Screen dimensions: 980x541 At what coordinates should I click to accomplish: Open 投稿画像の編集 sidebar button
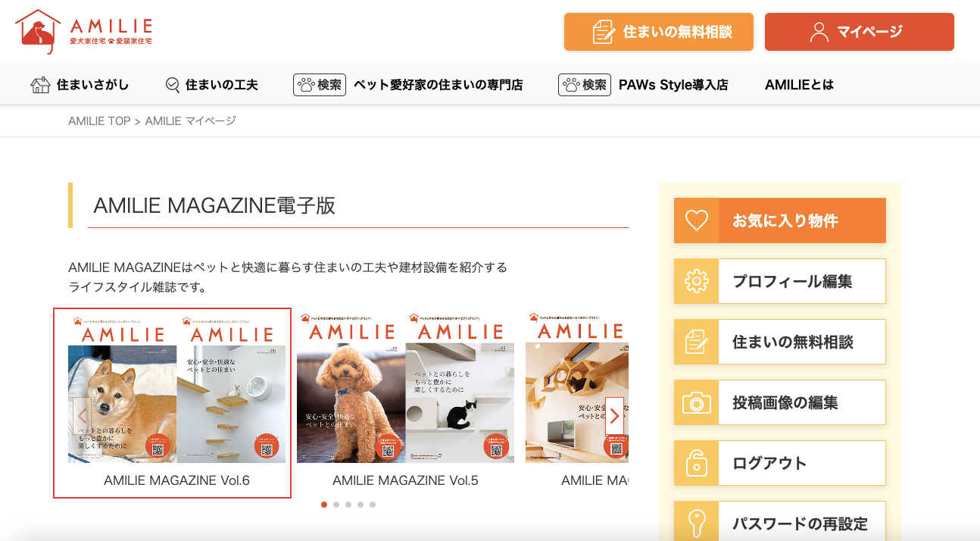780,402
